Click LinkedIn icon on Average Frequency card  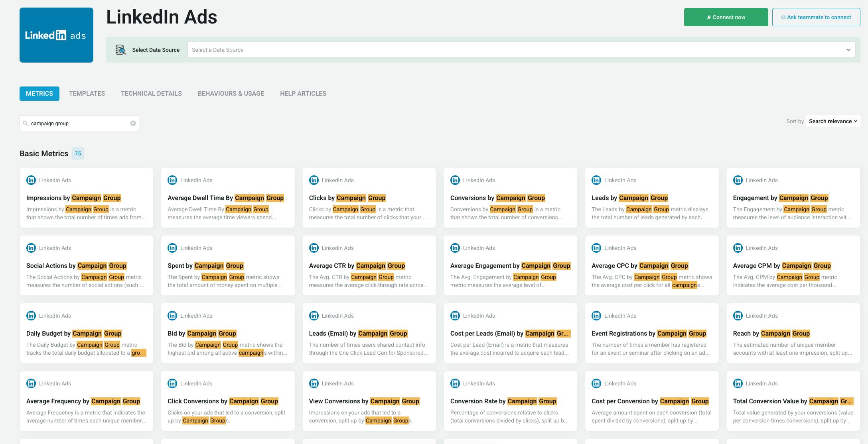coord(31,383)
